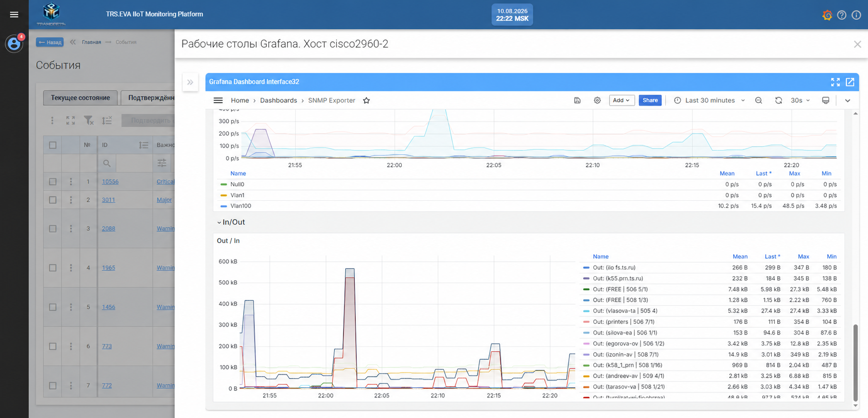
Task: Open Grafana dashboard settings gear
Action: point(597,100)
